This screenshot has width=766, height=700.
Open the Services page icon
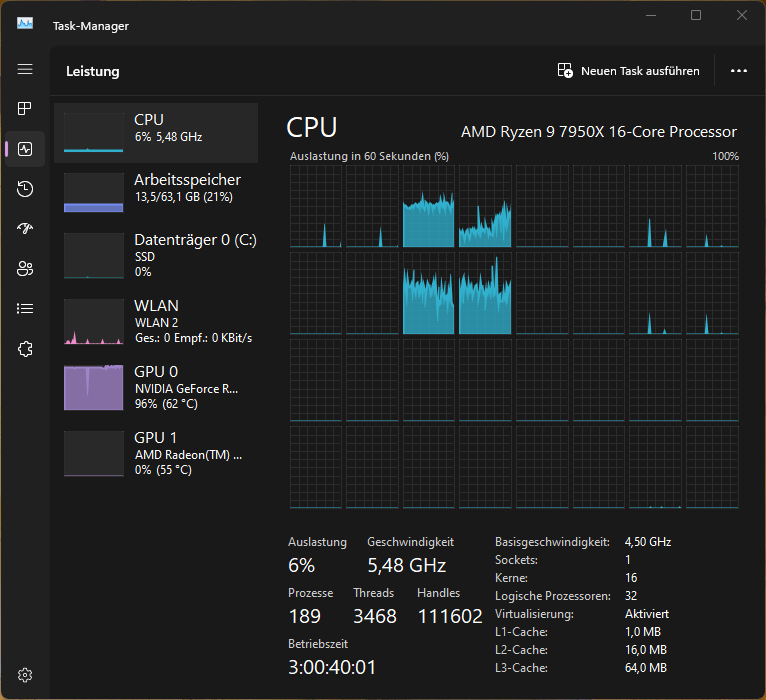25,349
